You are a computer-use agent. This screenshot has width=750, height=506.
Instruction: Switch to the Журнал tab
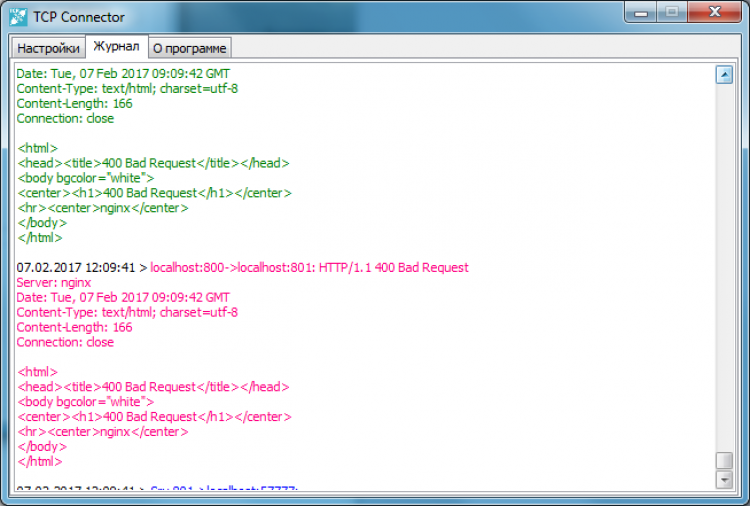pyautogui.click(x=116, y=46)
